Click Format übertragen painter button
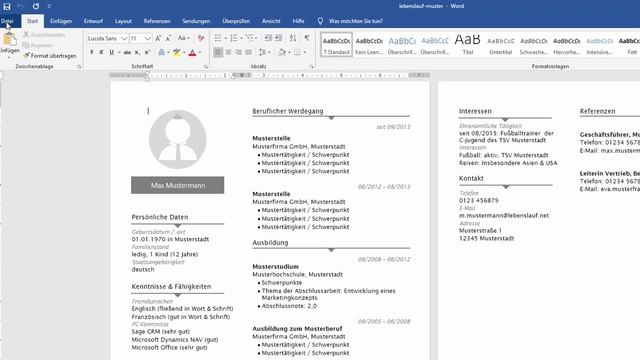Viewport: 640px width, 360px height. (x=50, y=56)
